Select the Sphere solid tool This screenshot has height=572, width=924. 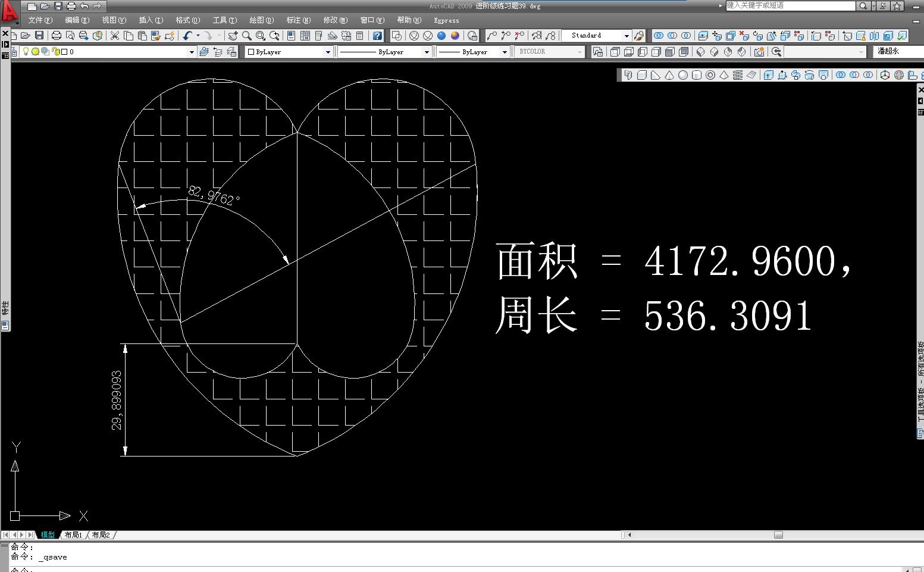pos(683,75)
